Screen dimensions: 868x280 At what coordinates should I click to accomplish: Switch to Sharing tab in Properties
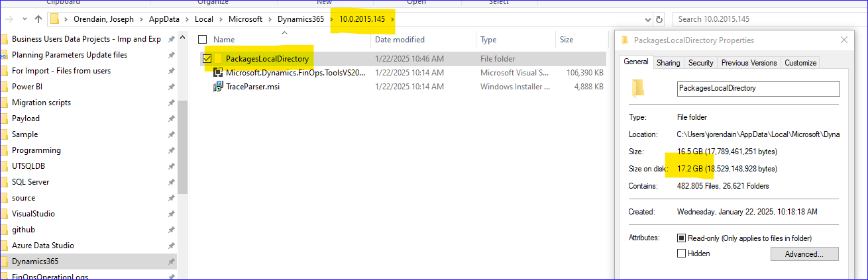[x=668, y=63]
